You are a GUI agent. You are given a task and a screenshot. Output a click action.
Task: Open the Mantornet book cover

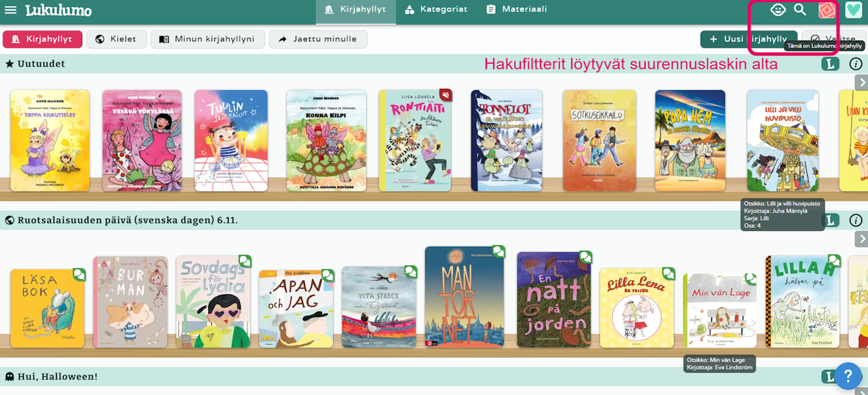465,297
